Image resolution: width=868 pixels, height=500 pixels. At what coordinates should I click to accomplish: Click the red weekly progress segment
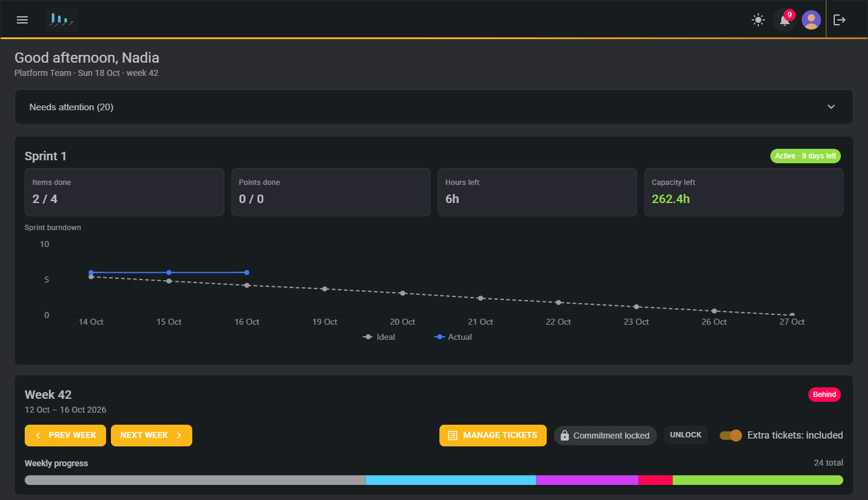655,480
